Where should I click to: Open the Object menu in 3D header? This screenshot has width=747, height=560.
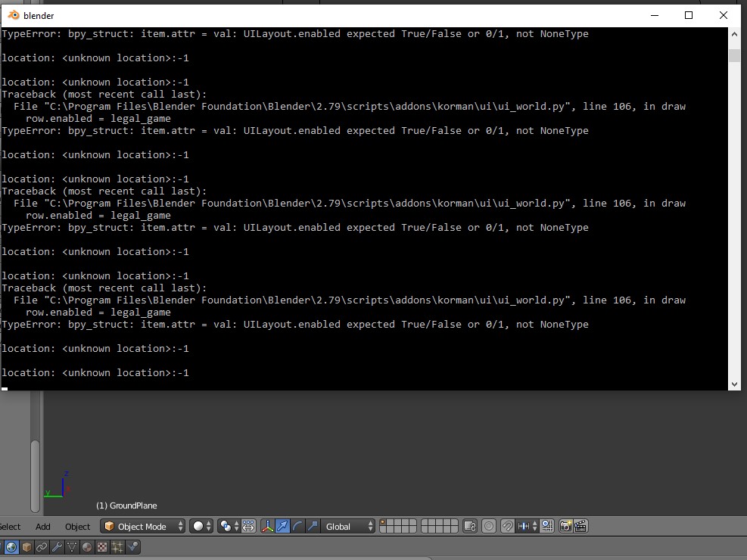coord(78,527)
